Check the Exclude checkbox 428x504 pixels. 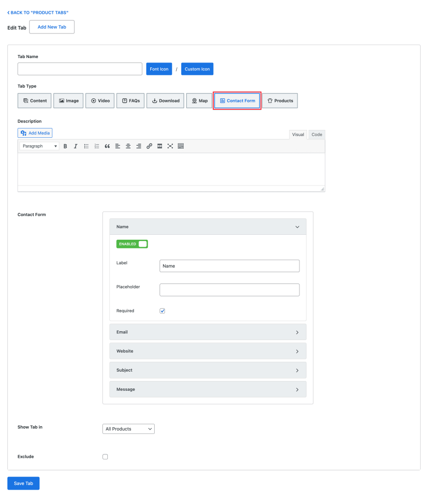pos(105,457)
